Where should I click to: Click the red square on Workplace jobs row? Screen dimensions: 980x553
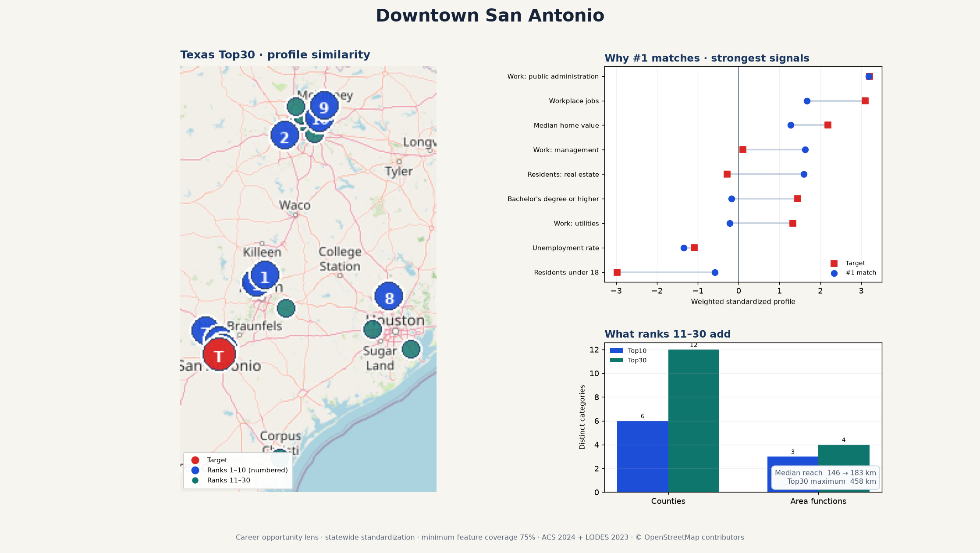click(x=865, y=101)
